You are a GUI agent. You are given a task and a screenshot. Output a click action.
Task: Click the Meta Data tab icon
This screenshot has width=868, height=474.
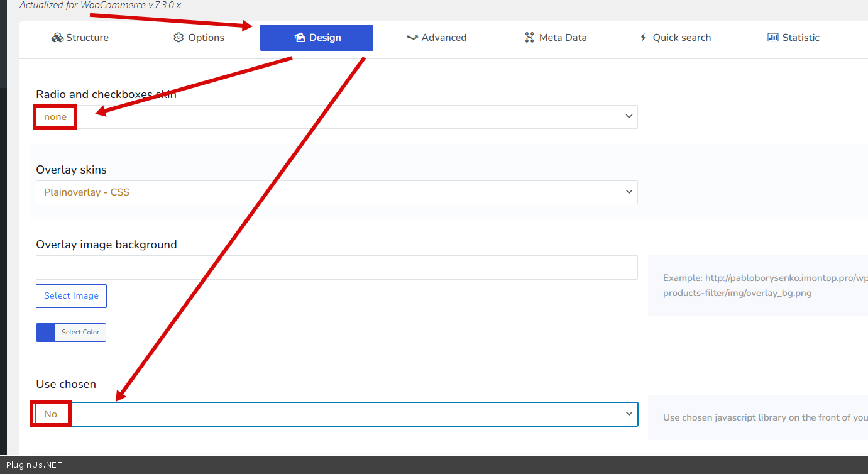[529, 38]
